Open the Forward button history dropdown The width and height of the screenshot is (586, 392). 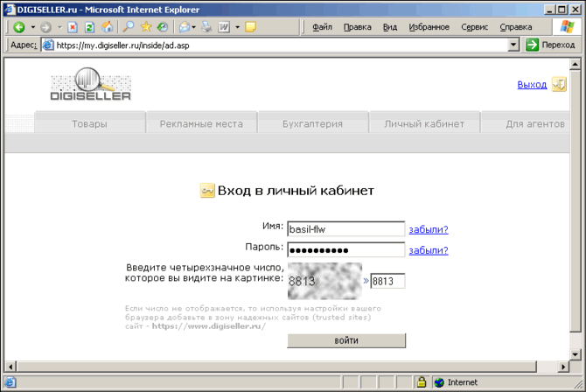click(59, 27)
